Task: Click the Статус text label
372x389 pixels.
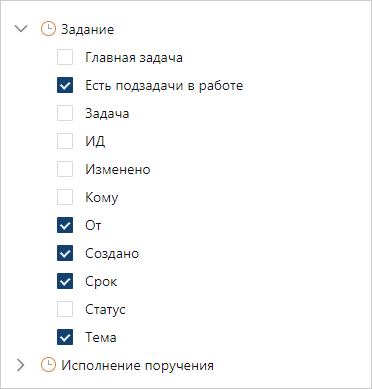Action: pos(105,310)
